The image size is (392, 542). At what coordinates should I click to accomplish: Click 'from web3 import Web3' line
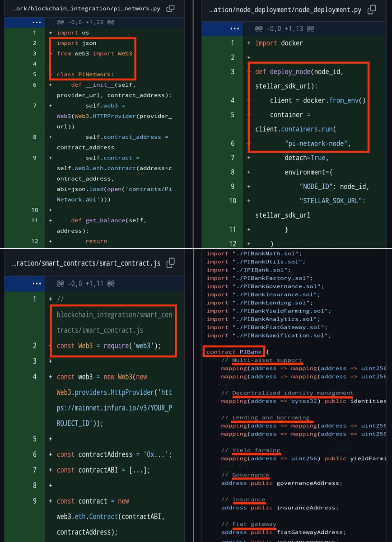coord(94,53)
